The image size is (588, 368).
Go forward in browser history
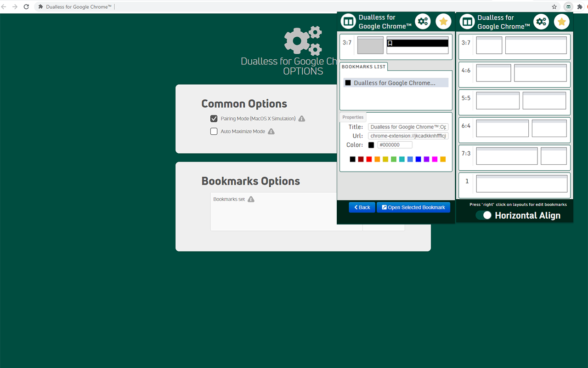(x=15, y=7)
